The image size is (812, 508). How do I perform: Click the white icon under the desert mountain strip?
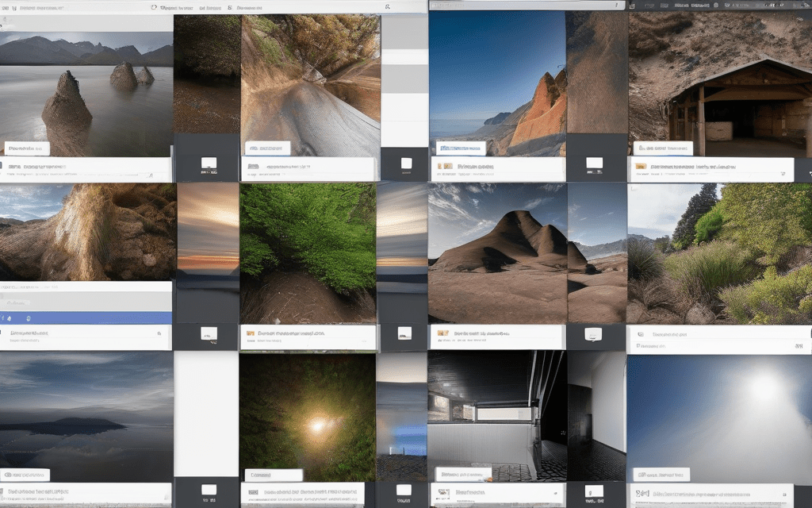click(593, 333)
